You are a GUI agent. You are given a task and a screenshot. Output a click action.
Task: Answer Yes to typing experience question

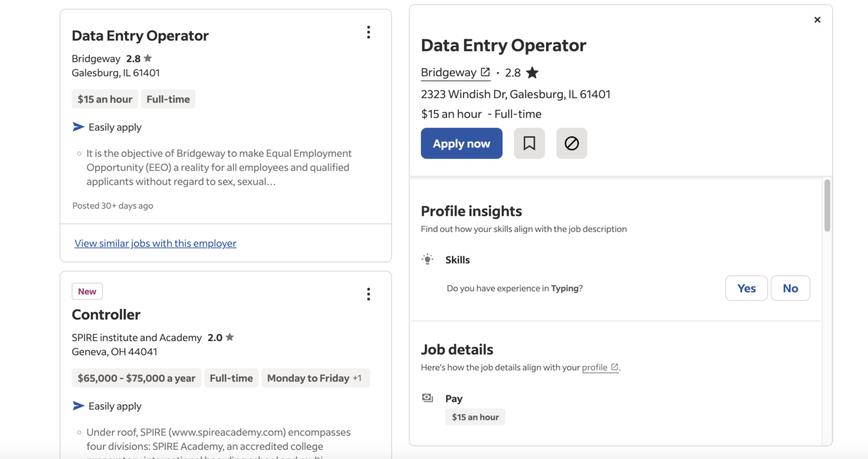(x=746, y=288)
